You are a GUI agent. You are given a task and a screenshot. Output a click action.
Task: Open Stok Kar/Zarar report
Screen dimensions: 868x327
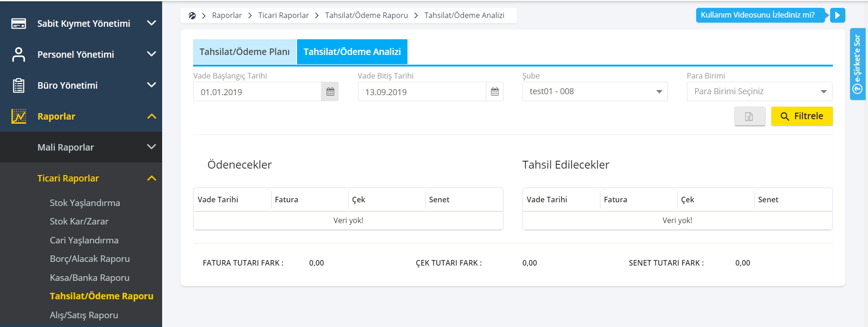coord(79,221)
